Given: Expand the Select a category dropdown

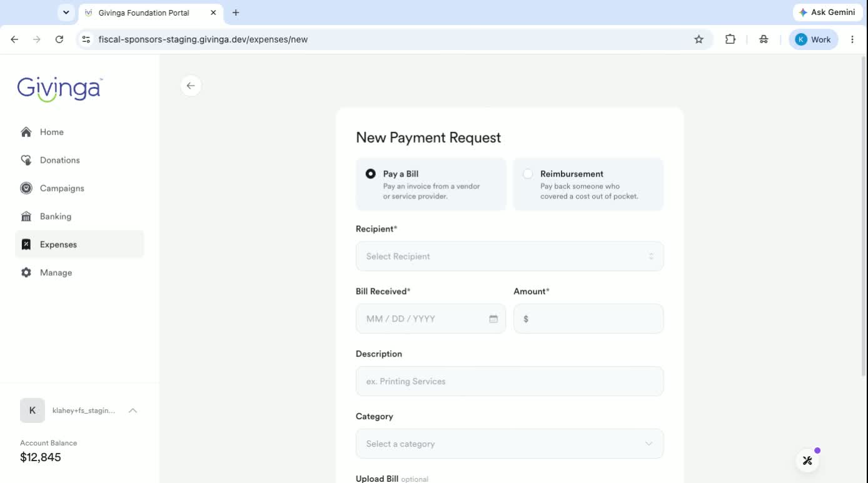Looking at the screenshot, I should 510,444.
